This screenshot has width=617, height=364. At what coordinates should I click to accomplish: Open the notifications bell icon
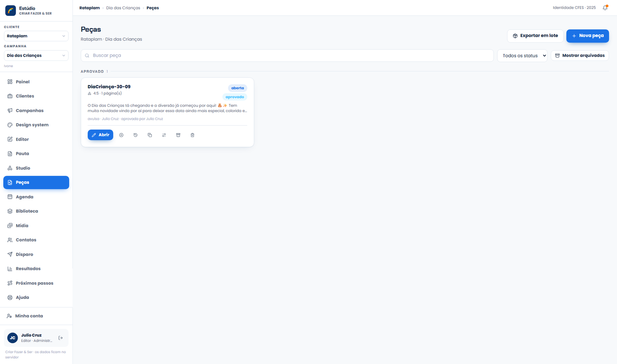point(605,8)
